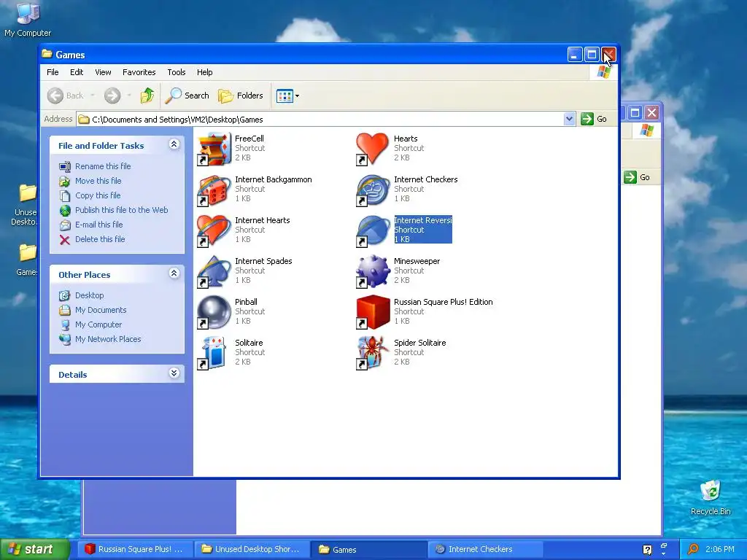Open the Forward history dropdown arrow

coord(129,96)
